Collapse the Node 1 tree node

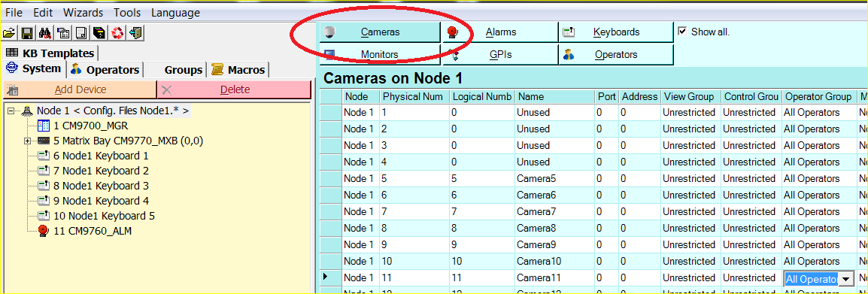(11, 111)
